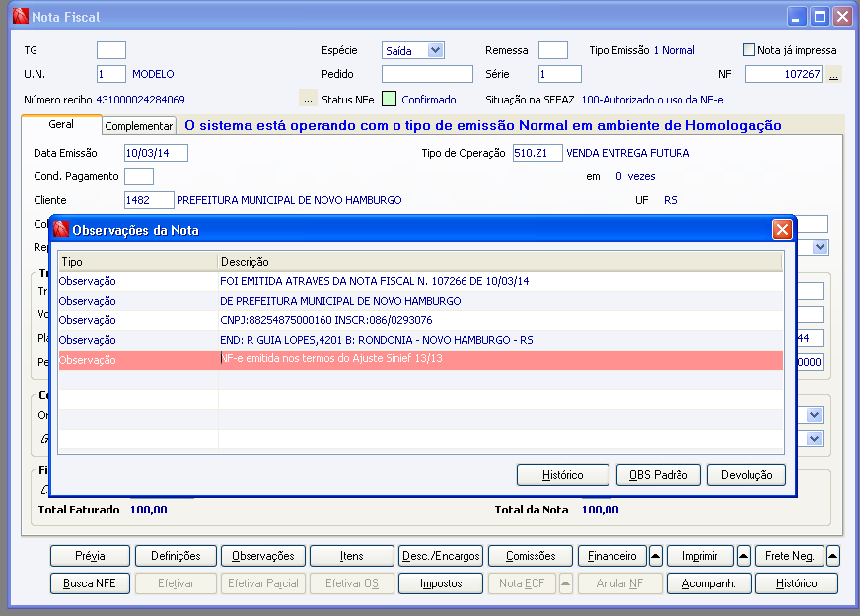Click the Nota Fiscal window title icon

21,17
